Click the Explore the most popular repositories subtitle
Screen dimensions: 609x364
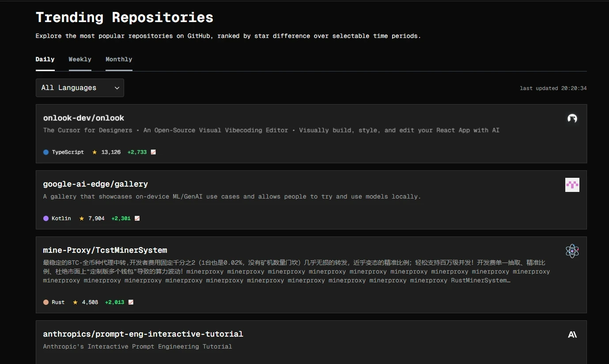(228, 36)
